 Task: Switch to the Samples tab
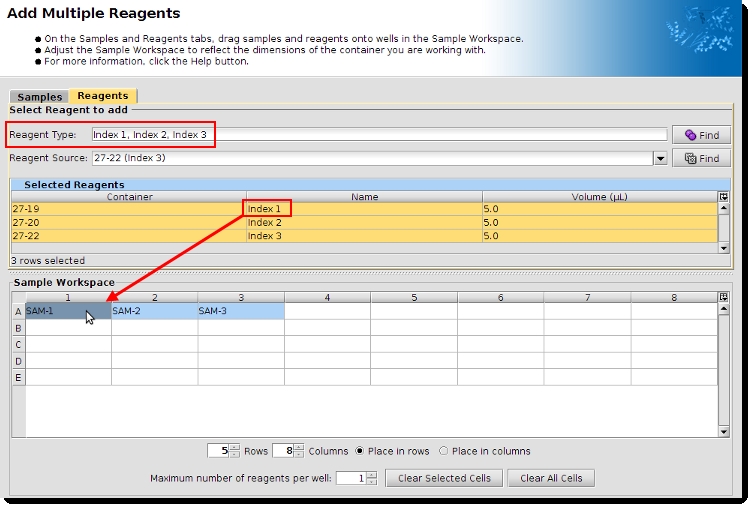pyautogui.click(x=40, y=97)
